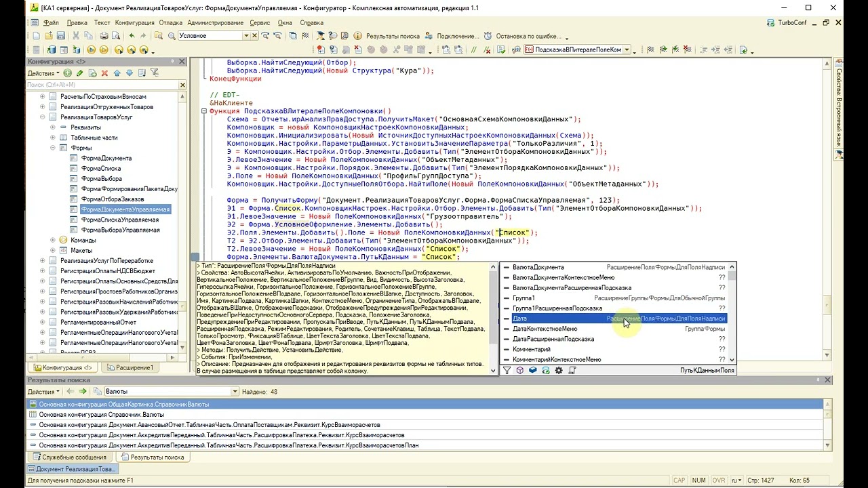Click the gear icon in autocomplete popup

(559, 370)
